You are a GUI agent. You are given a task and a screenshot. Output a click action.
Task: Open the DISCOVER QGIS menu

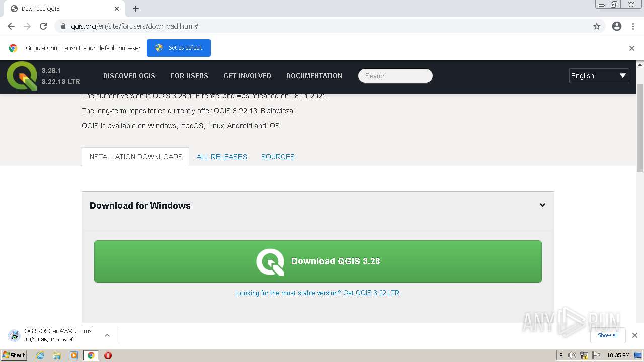coord(129,76)
